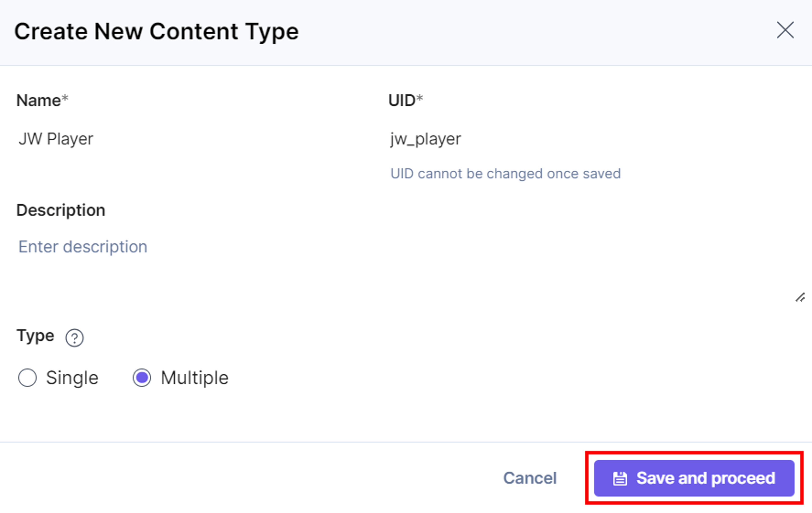
Task: Click the 'Type' section label
Action: point(35,336)
